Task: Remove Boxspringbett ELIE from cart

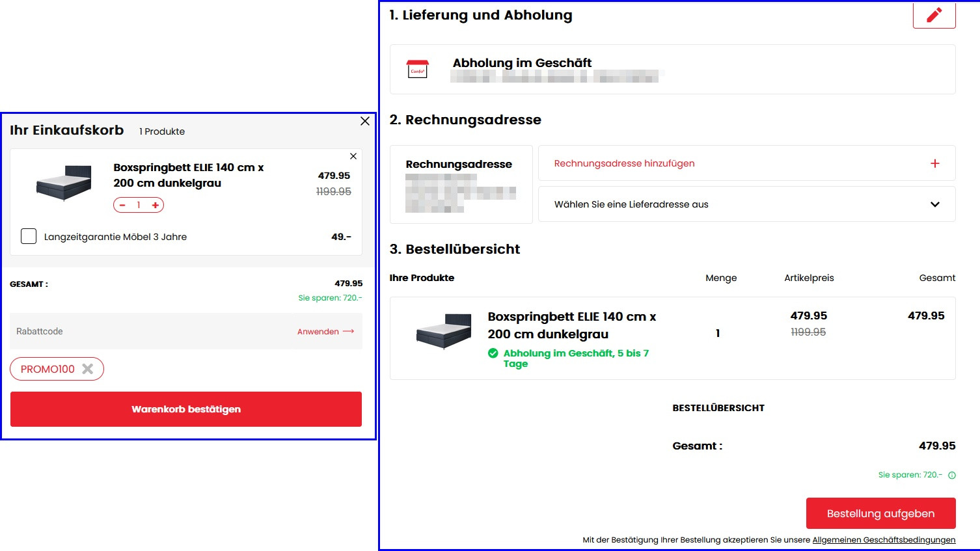Action: tap(353, 156)
